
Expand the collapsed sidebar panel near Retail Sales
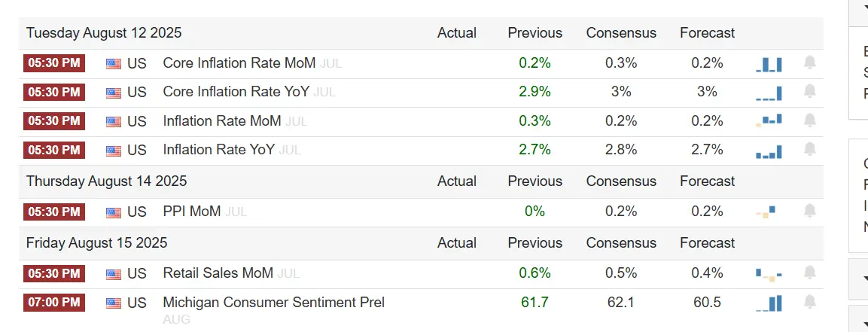(x=863, y=278)
